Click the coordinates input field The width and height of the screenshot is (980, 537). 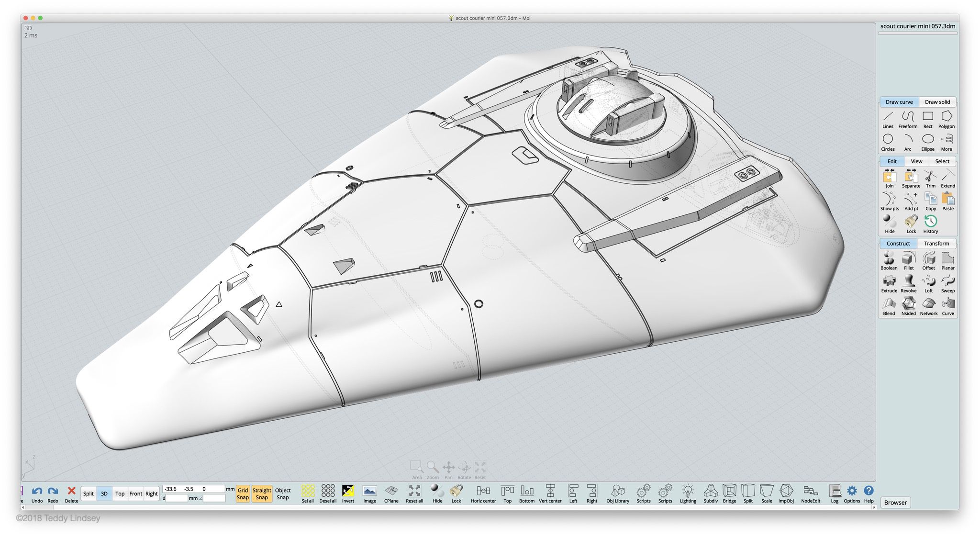[194, 489]
